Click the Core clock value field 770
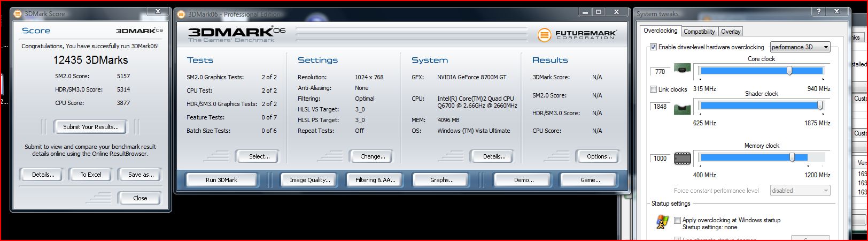868x241 pixels. pos(660,71)
